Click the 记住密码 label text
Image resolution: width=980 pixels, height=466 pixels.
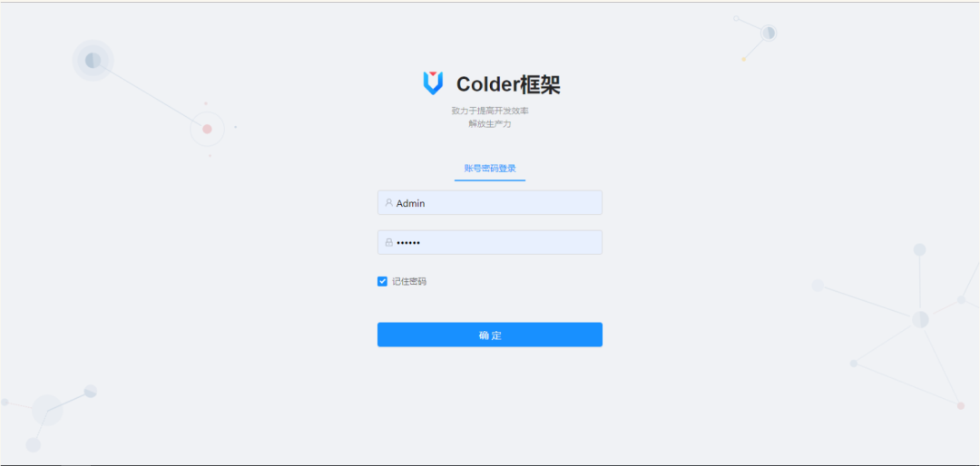click(x=409, y=282)
